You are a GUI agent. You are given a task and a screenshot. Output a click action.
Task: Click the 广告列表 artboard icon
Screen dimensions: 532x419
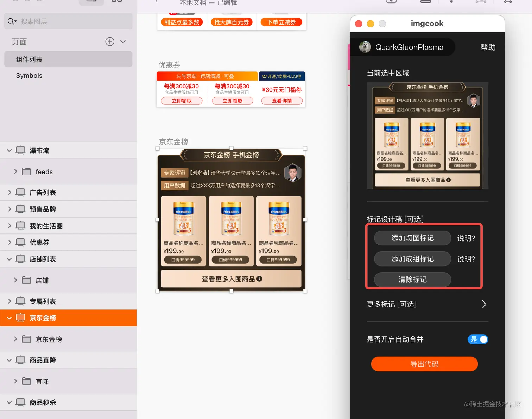[20, 192]
